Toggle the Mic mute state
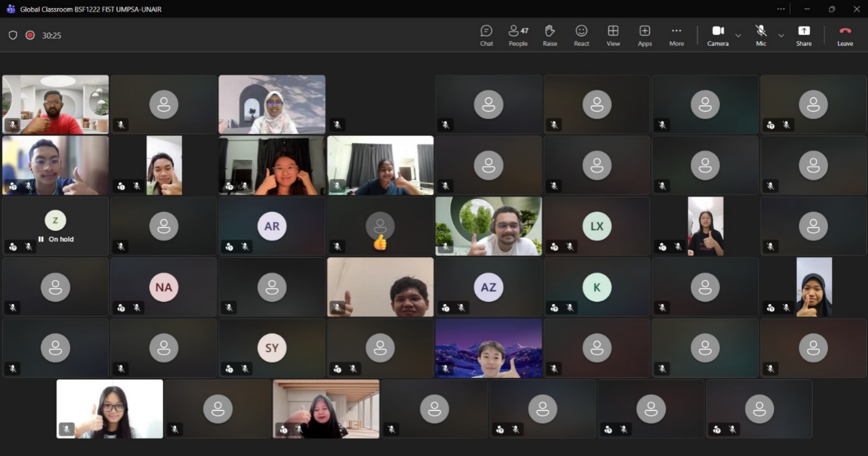The width and height of the screenshot is (868, 456). (x=761, y=35)
